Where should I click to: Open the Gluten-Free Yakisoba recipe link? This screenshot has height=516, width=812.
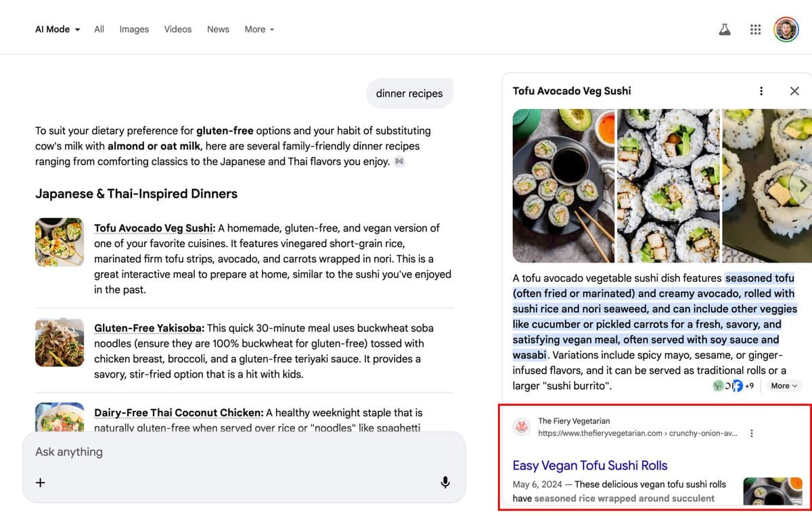tap(148, 328)
